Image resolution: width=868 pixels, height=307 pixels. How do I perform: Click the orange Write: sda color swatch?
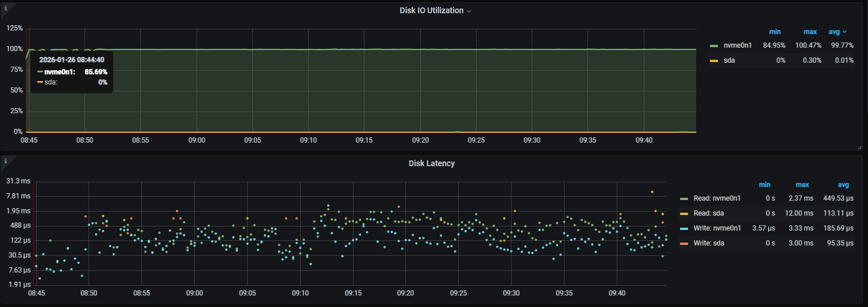683,243
